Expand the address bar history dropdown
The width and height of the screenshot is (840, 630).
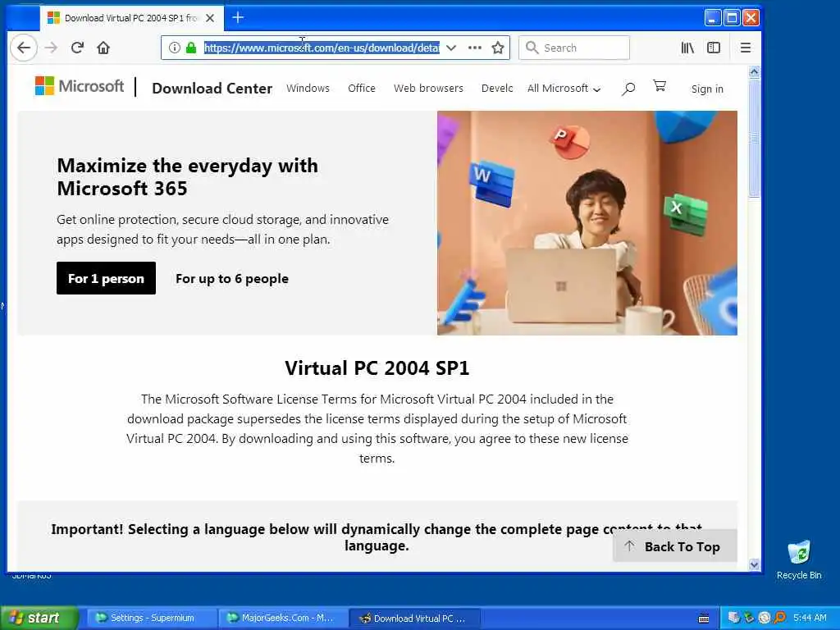[451, 48]
